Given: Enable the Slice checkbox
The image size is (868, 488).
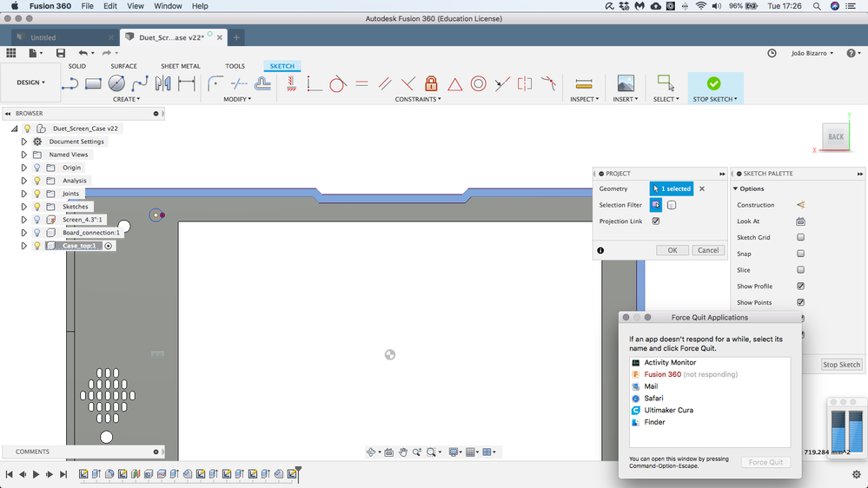Looking at the screenshot, I should (800, 270).
